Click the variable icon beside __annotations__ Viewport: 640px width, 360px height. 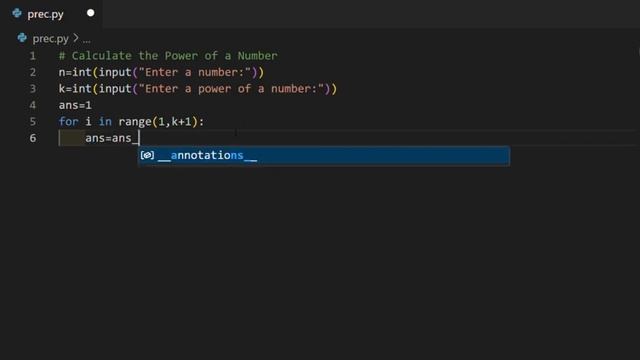click(x=147, y=155)
